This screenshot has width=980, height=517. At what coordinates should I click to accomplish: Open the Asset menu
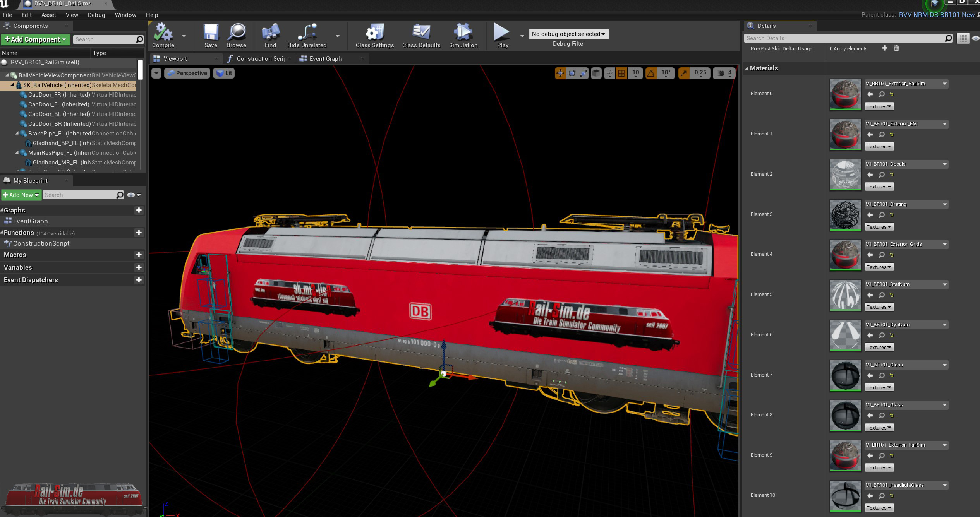[49, 15]
